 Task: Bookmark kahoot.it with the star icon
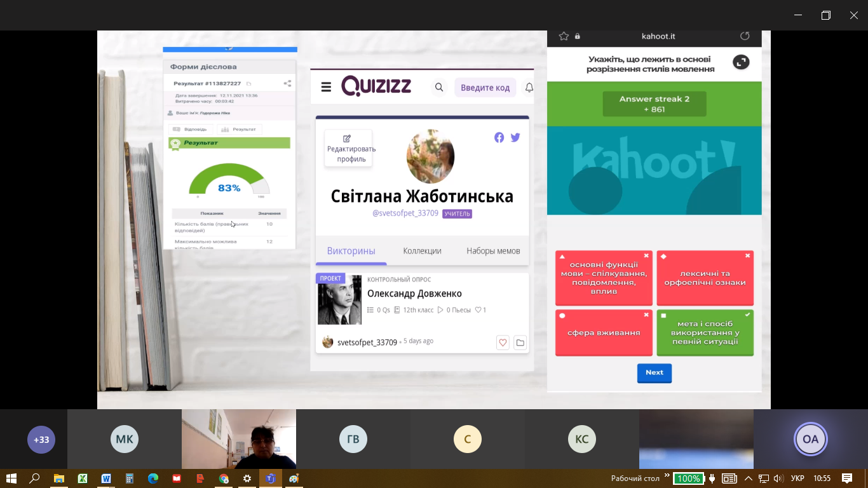tap(563, 36)
